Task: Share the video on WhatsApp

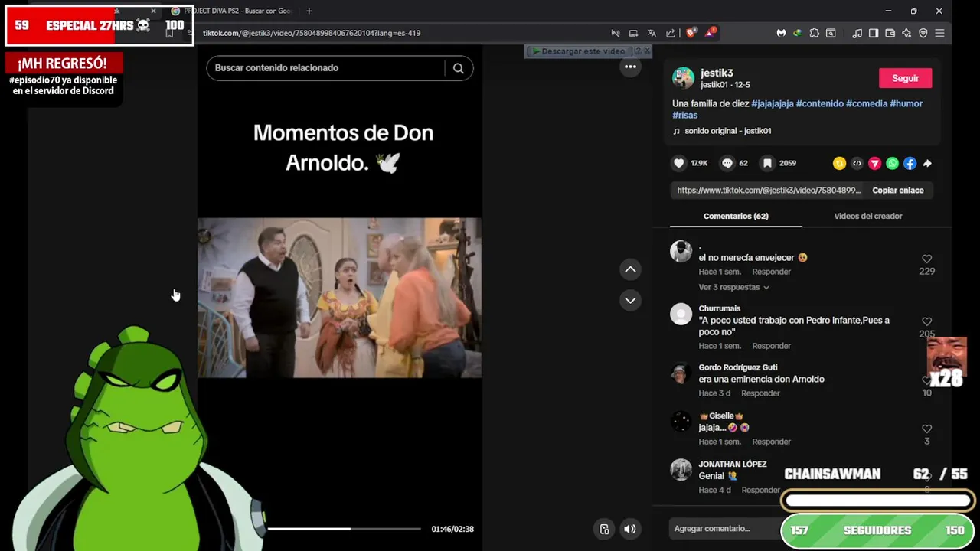Action: [892, 163]
